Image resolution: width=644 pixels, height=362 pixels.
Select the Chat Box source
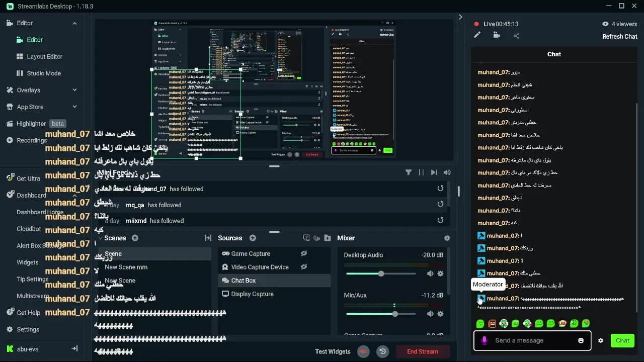274,281
